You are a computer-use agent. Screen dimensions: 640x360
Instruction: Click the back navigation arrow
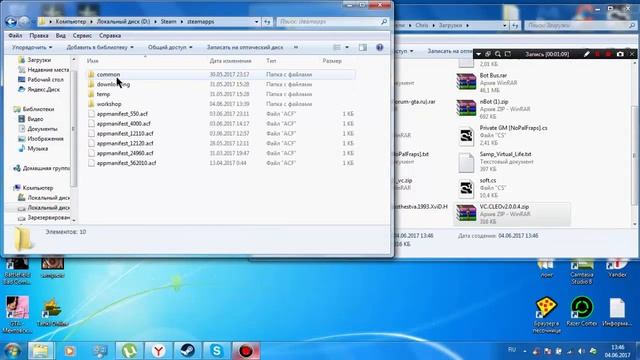click(x=11, y=21)
